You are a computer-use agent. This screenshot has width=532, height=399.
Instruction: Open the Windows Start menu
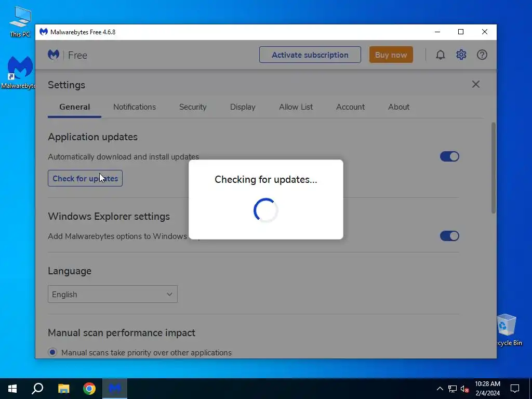tap(12, 389)
